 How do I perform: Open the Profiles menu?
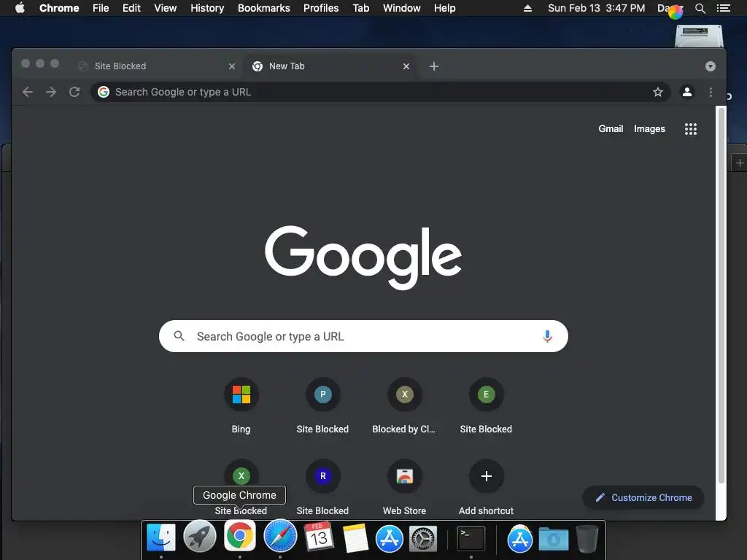click(321, 8)
